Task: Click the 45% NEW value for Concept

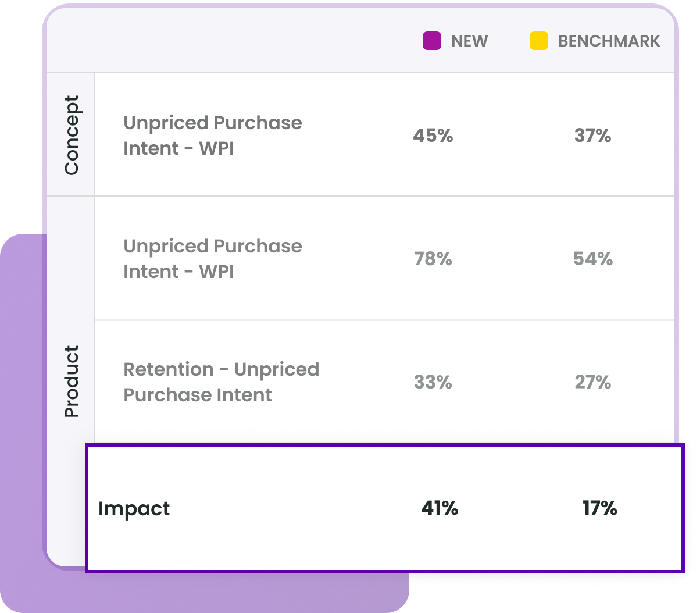Action: pos(433,136)
